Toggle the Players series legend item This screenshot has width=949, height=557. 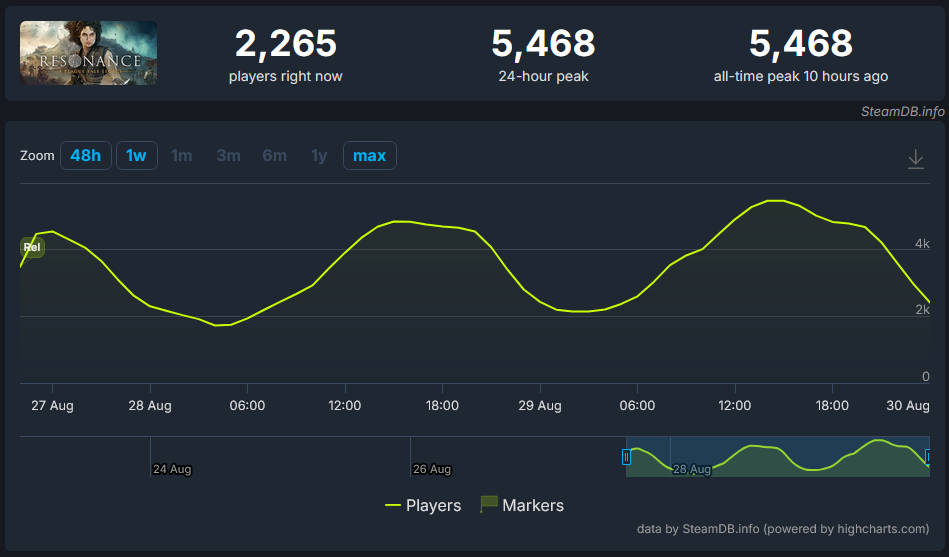[423, 505]
